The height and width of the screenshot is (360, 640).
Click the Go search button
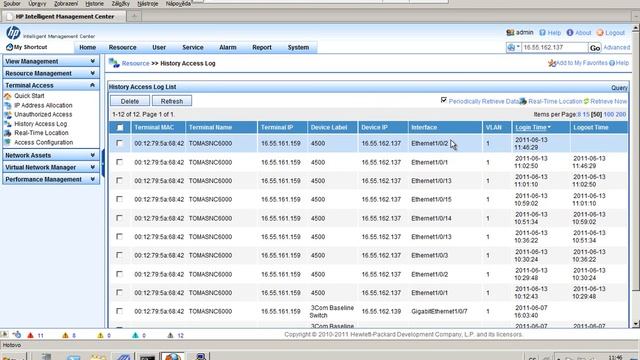click(595, 48)
